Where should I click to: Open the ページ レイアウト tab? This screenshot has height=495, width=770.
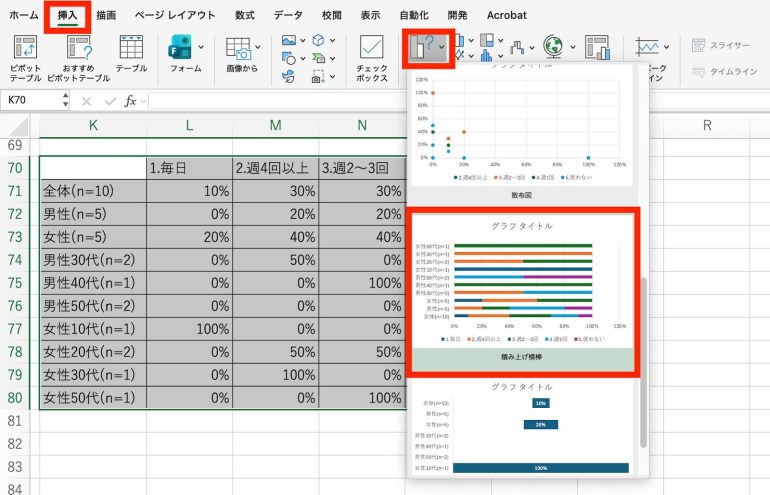[x=177, y=15]
